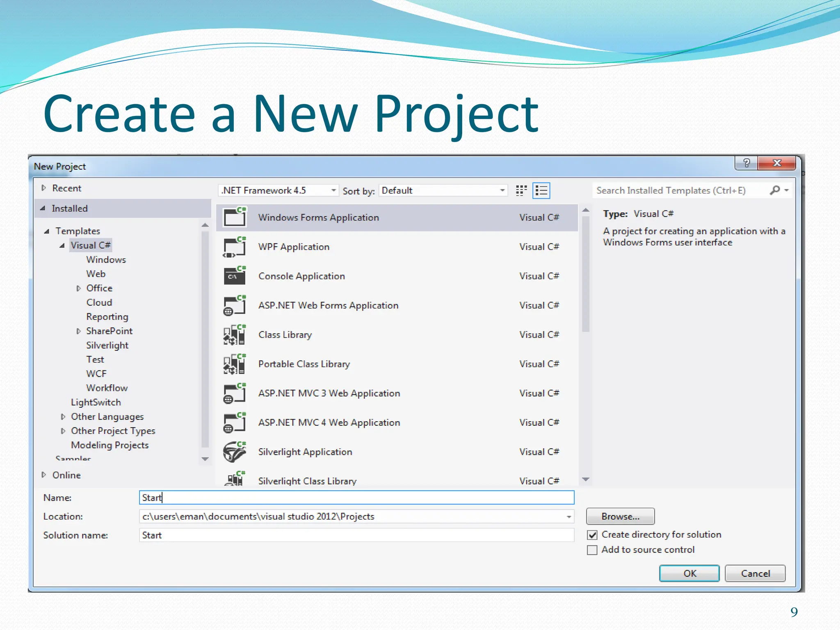Click the help question mark button
Image resolution: width=840 pixels, height=630 pixels.
(x=746, y=163)
